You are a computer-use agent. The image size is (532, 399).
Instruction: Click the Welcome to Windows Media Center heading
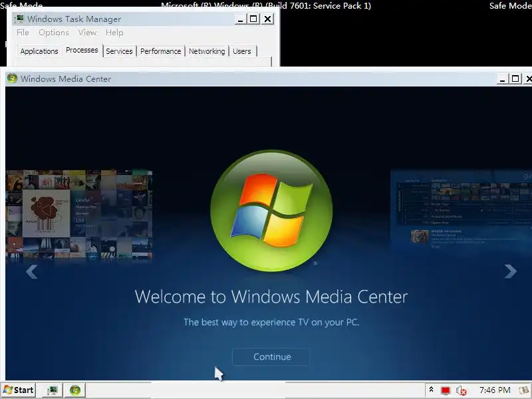(271, 297)
